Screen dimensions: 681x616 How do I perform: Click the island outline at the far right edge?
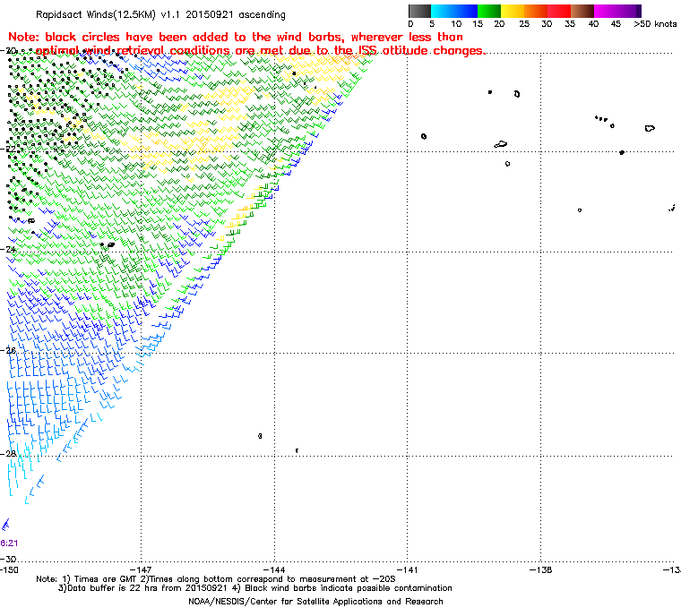[x=672, y=209]
